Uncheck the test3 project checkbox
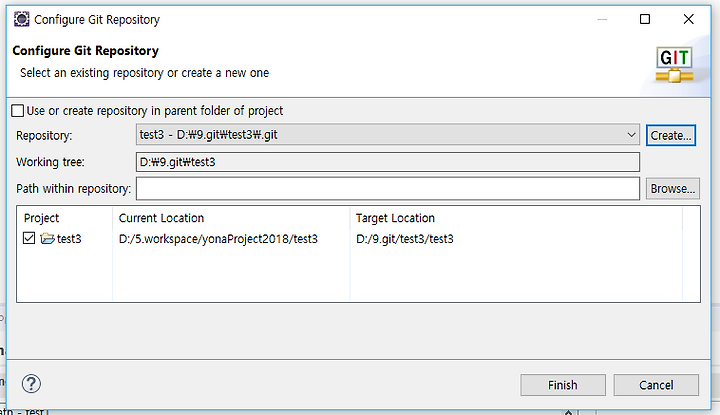The width and height of the screenshot is (720, 415). coord(29,238)
